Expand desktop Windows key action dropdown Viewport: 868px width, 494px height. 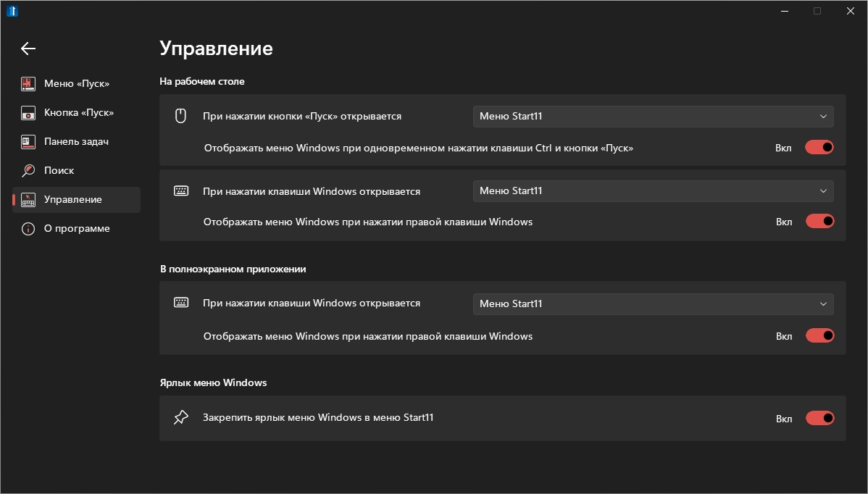[x=653, y=191]
